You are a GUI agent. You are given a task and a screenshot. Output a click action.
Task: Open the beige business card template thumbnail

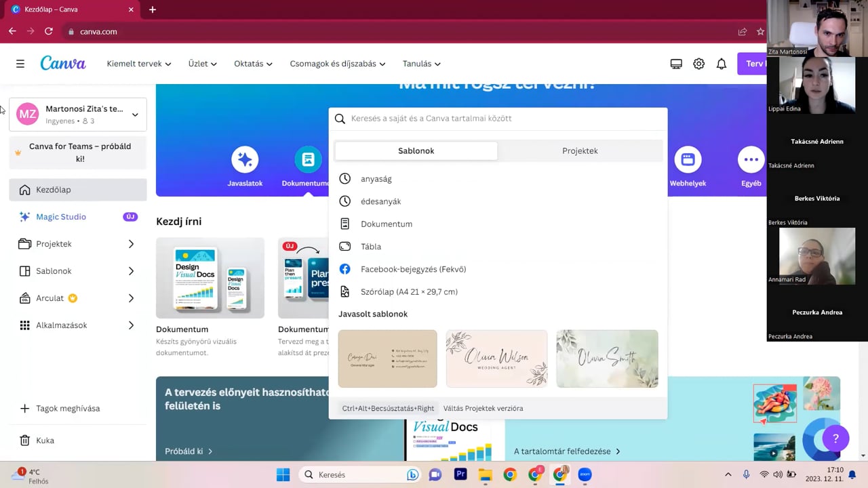[388, 359]
